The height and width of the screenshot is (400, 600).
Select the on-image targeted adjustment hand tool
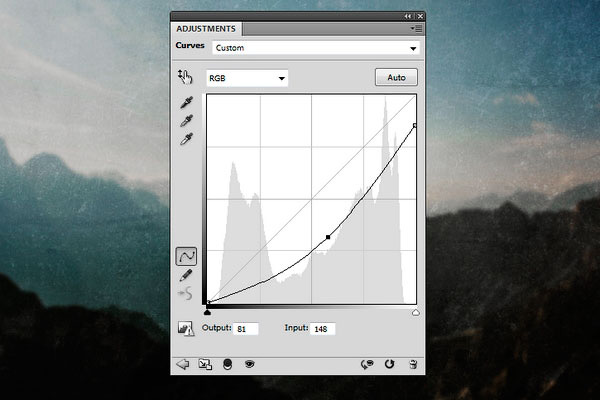point(185,77)
